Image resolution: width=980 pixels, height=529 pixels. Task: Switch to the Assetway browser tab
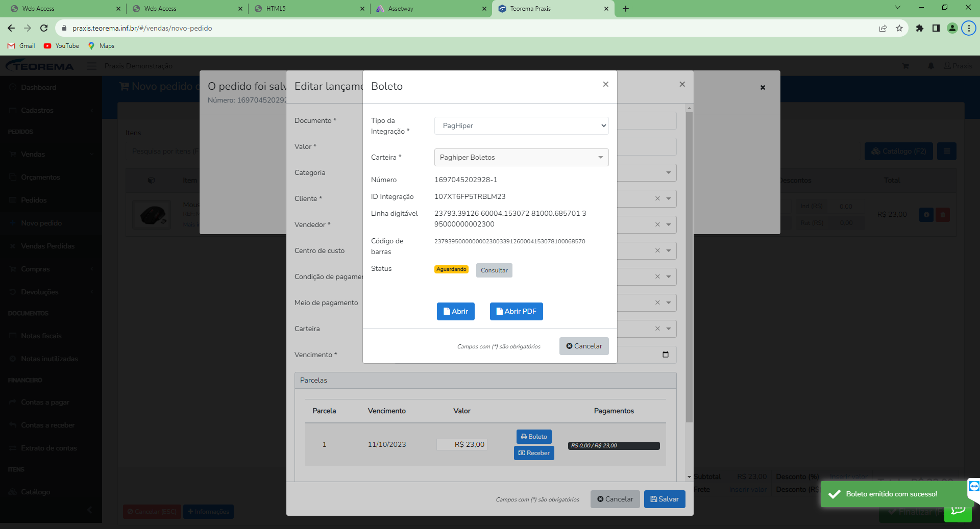click(431, 9)
